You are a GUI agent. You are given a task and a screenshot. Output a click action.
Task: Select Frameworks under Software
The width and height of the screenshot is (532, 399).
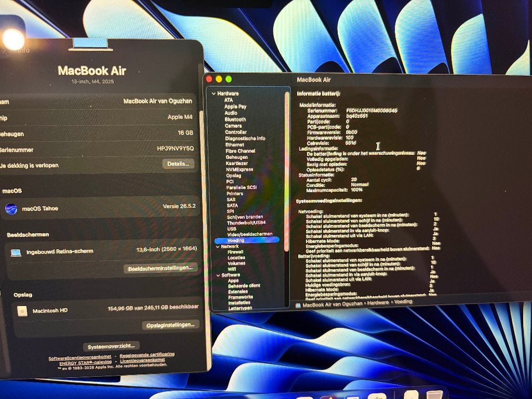(x=241, y=297)
